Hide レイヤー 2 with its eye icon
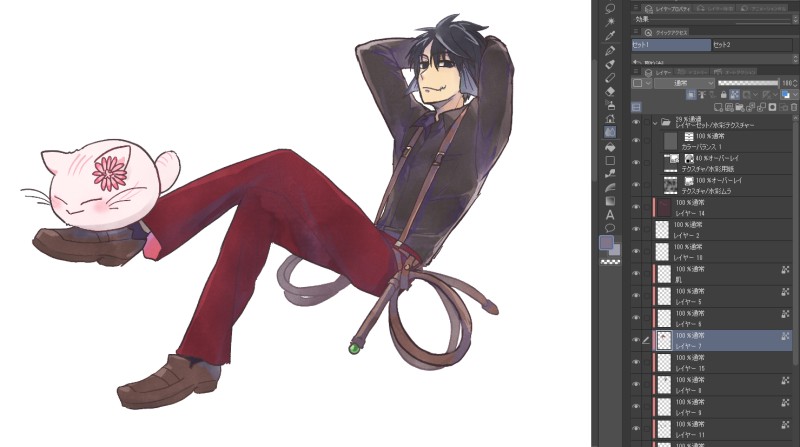Viewport: 800px width, 447px height. (x=636, y=229)
